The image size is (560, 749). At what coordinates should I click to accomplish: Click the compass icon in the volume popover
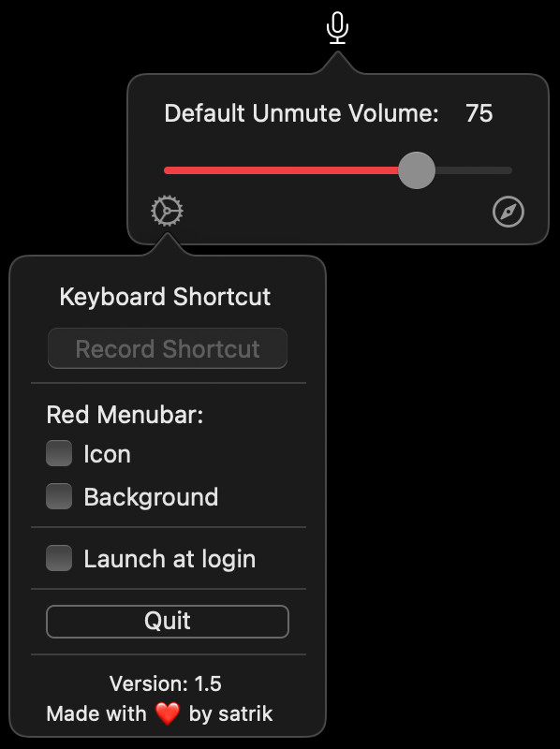[x=508, y=212]
